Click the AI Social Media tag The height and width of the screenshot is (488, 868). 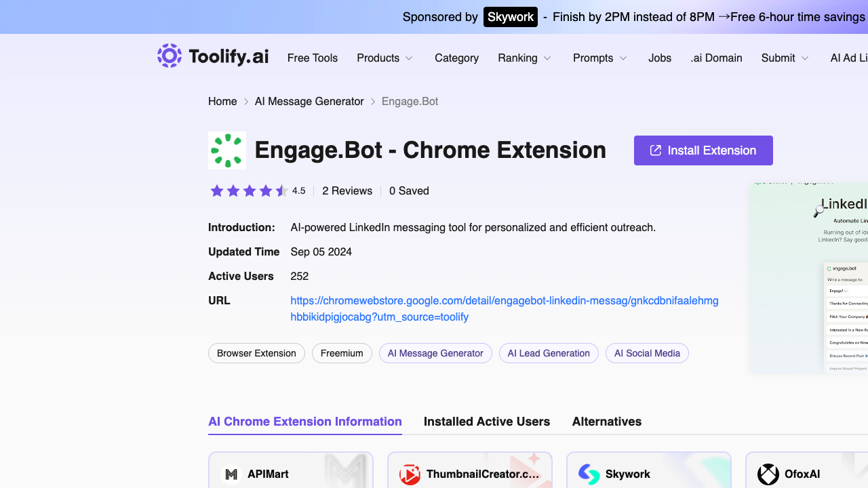tap(647, 353)
